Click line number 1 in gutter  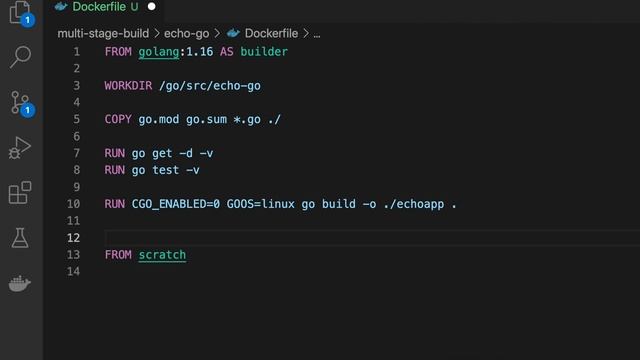[x=76, y=52]
